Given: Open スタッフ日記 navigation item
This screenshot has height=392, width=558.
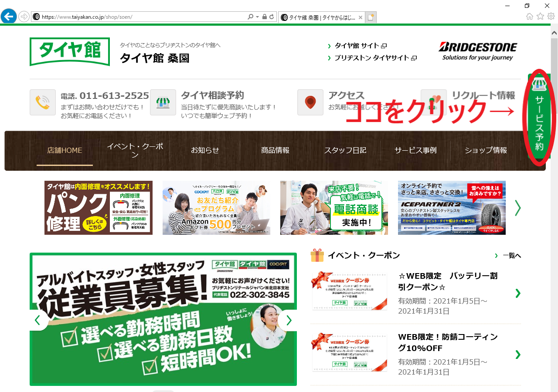Looking at the screenshot, I should coord(345,150).
